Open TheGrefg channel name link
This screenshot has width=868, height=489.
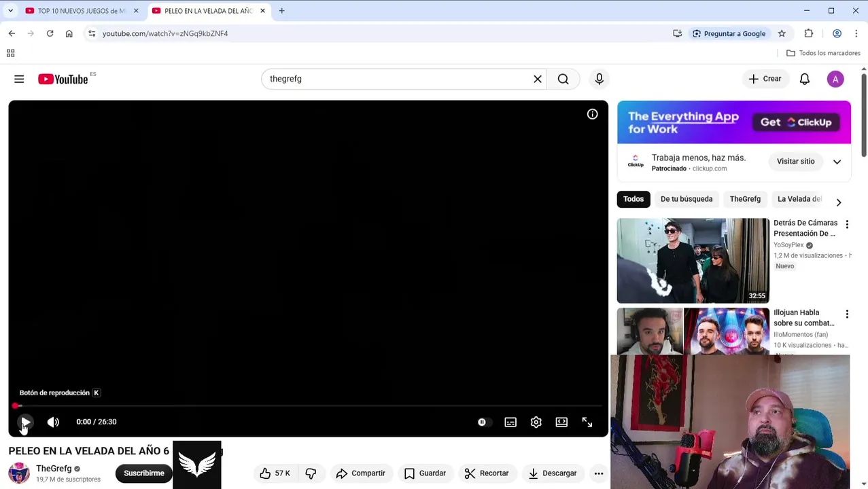click(54, 469)
